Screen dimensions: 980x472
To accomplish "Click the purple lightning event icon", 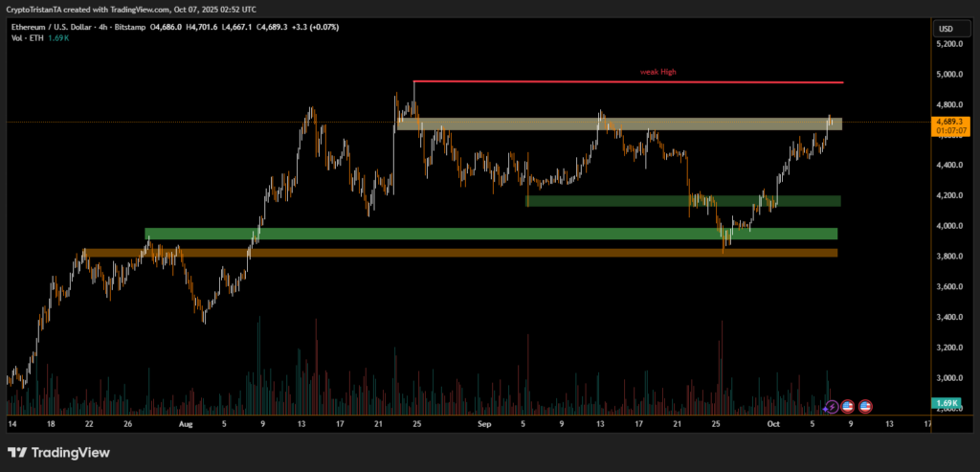I will click(x=833, y=407).
